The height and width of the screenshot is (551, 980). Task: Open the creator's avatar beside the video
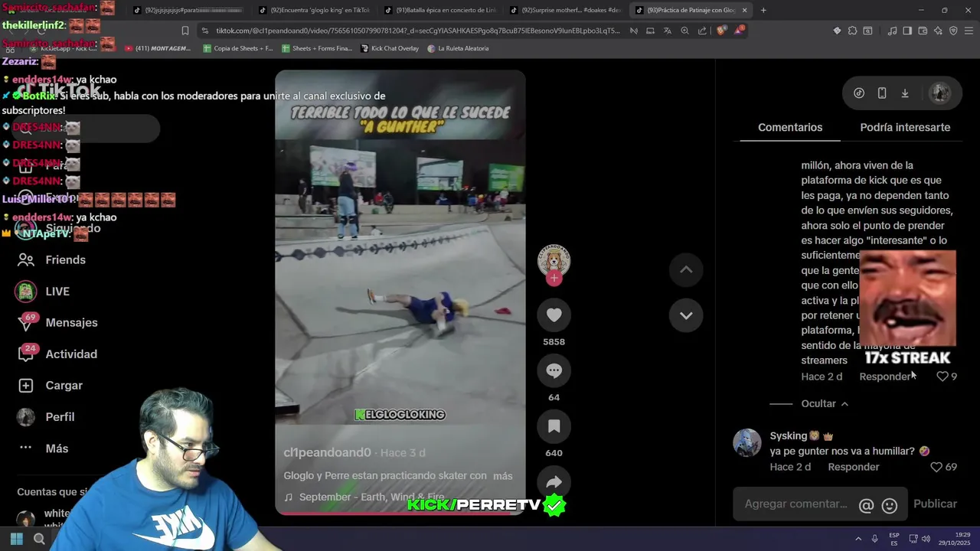point(554,260)
